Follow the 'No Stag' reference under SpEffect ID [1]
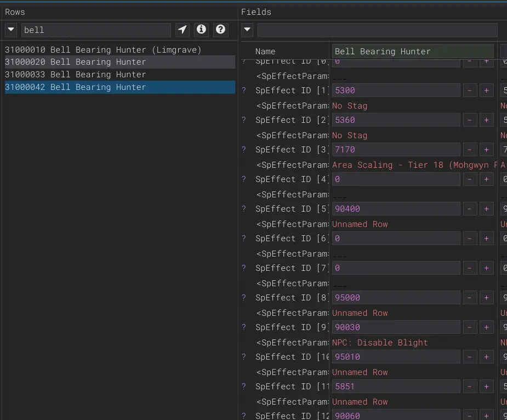The height and width of the screenshot is (420, 507). (x=350, y=106)
